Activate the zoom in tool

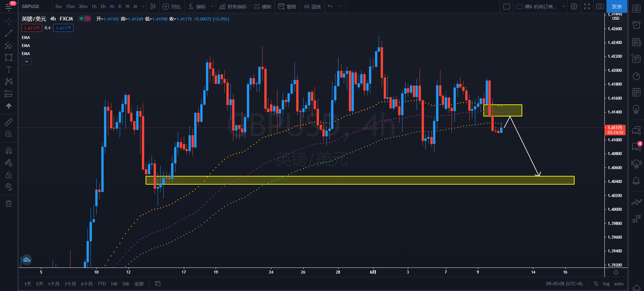(x=9, y=134)
